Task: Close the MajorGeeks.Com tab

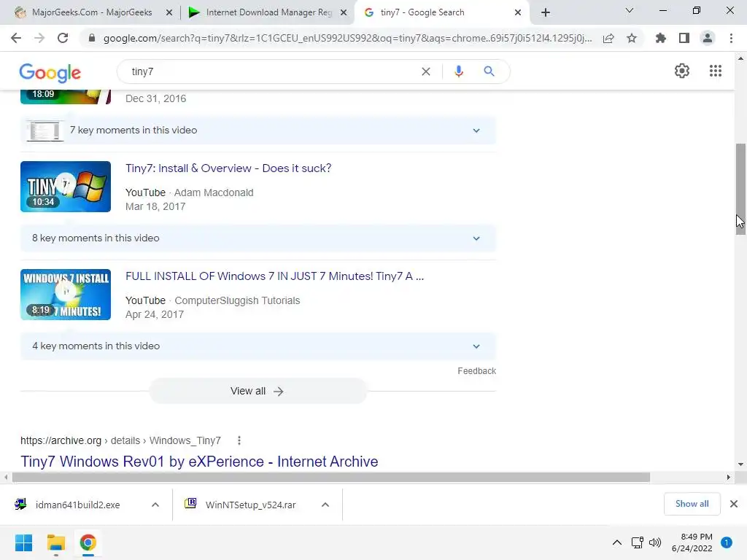Action: [x=169, y=12]
